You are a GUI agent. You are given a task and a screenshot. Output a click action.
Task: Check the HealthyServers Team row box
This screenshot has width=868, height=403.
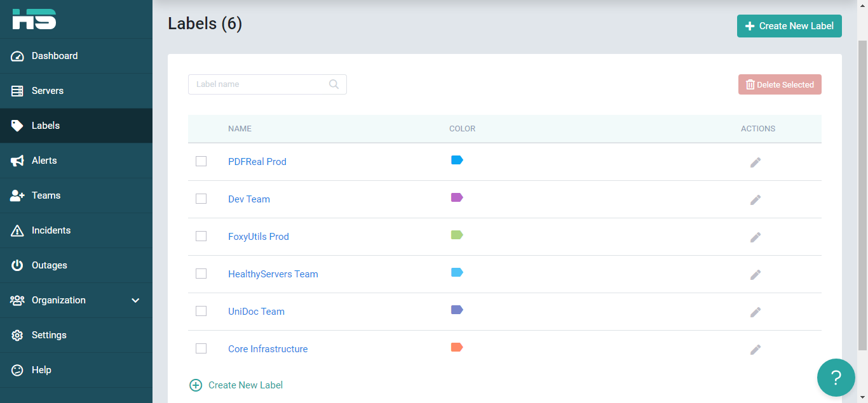(201, 274)
